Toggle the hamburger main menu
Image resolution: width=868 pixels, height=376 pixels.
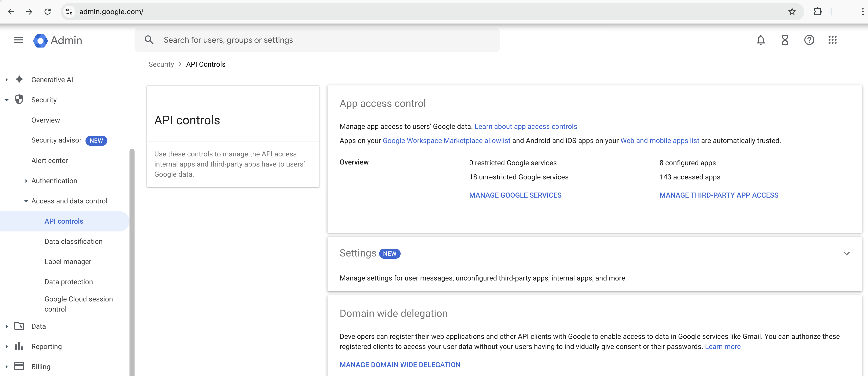[18, 40]
